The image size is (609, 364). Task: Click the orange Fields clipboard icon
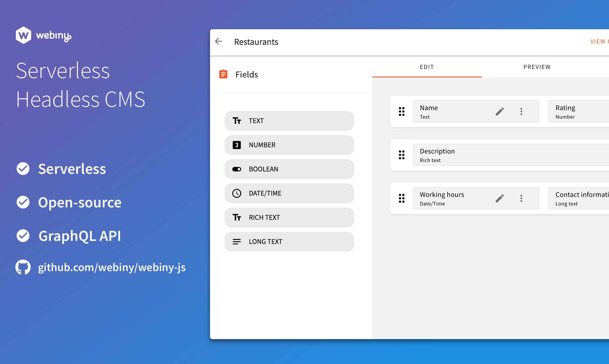pyautogui.click(x=223, y=74)
